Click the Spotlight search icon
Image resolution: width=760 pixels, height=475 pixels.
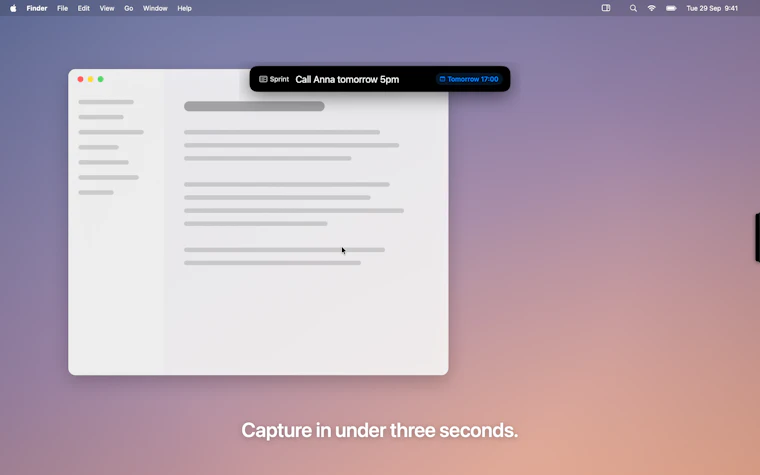click(633, 8)
